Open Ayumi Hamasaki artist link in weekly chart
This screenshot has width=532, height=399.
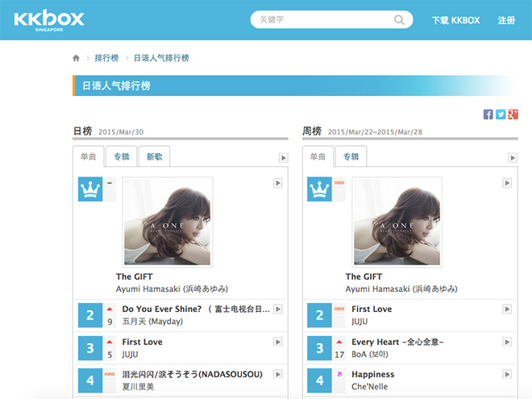tap(401, 289)
